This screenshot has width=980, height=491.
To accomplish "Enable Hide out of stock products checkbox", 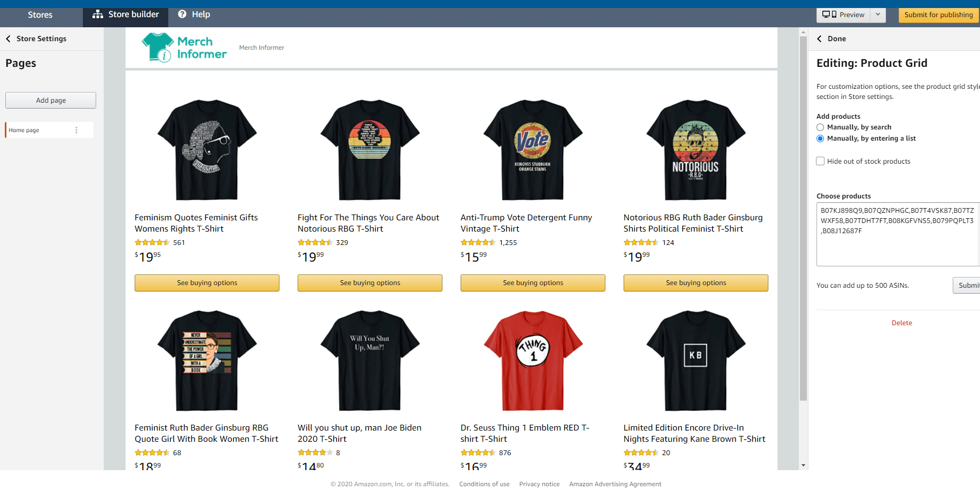I will [820, 161].
